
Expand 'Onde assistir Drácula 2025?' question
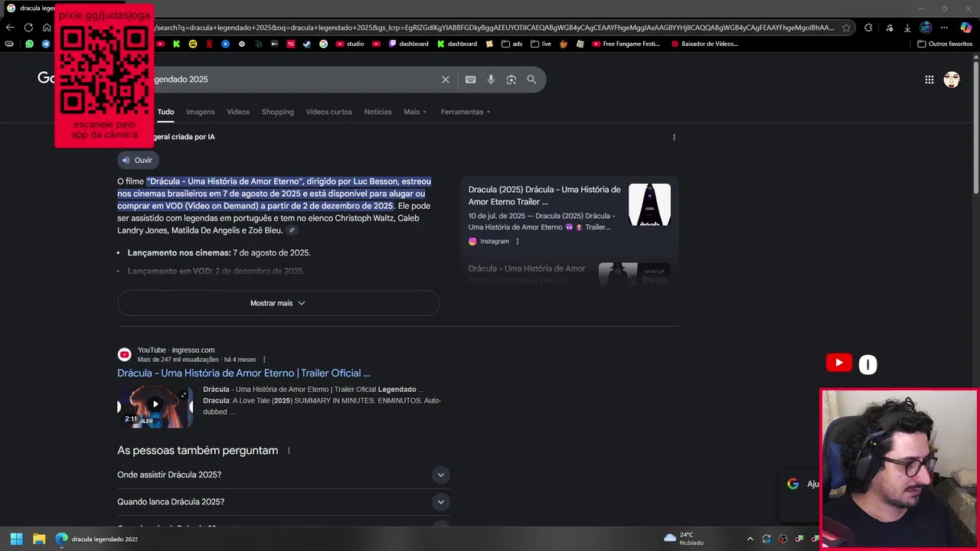283,474
